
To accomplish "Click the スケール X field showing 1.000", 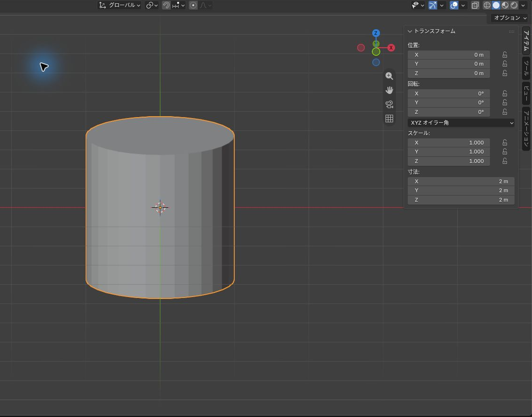I will tap(448, 143).
